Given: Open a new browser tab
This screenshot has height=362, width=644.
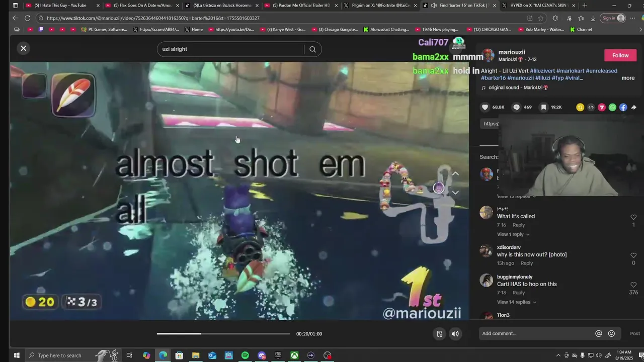Looking at the screenshot, I should pyautogui.click(x=585, y=6).
